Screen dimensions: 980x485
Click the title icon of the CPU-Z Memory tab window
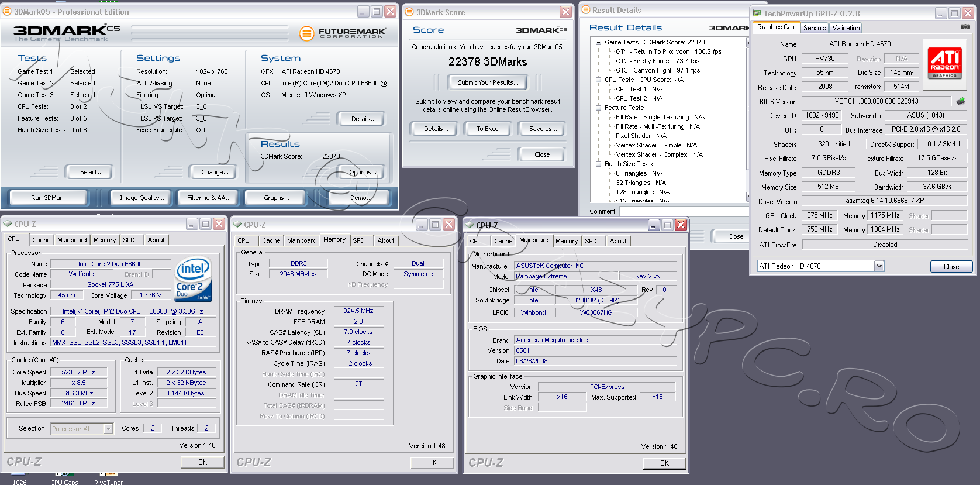pyautogui.click(x=237, y=225)
